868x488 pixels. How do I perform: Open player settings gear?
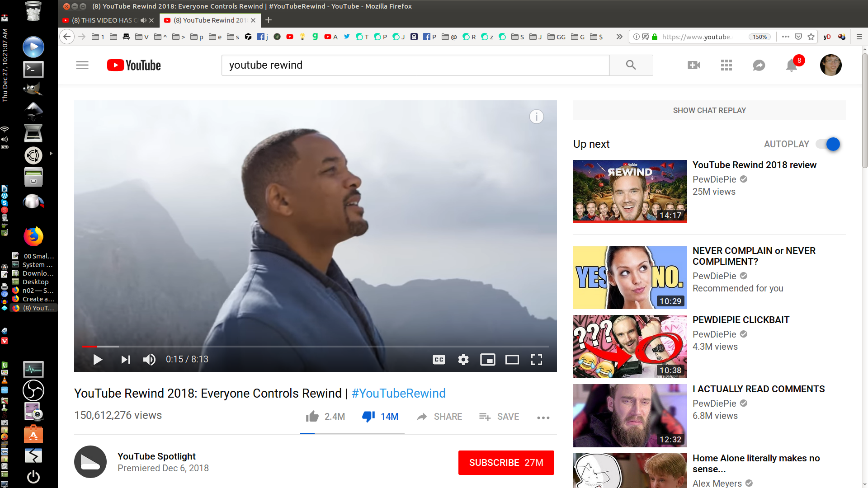(463, 360)
